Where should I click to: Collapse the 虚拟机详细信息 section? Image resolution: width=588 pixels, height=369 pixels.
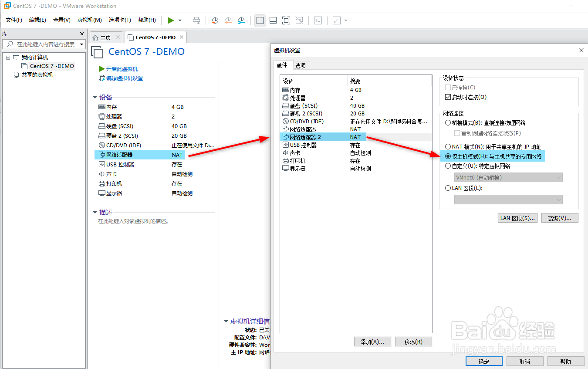click(x=226, y=322)
